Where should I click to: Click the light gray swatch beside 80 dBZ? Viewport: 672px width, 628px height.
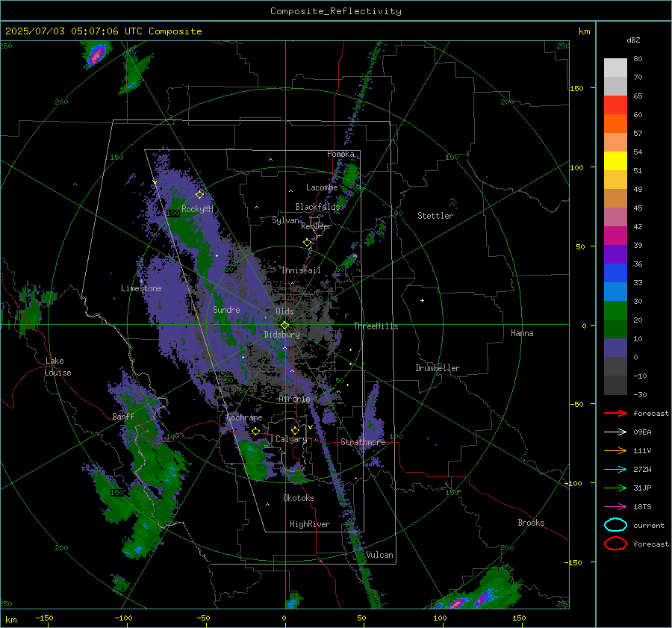[x=615, y=67]
